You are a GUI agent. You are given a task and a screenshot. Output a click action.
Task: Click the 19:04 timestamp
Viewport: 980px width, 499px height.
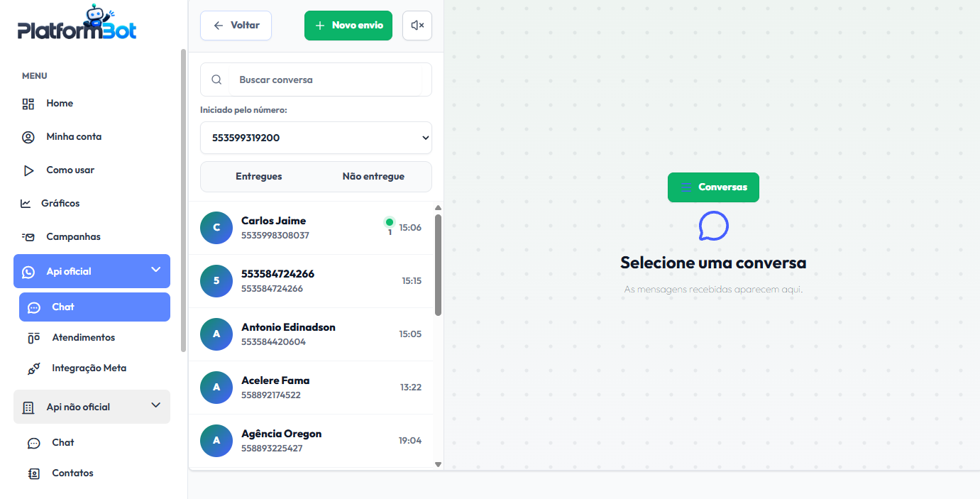tap(410, 441)
